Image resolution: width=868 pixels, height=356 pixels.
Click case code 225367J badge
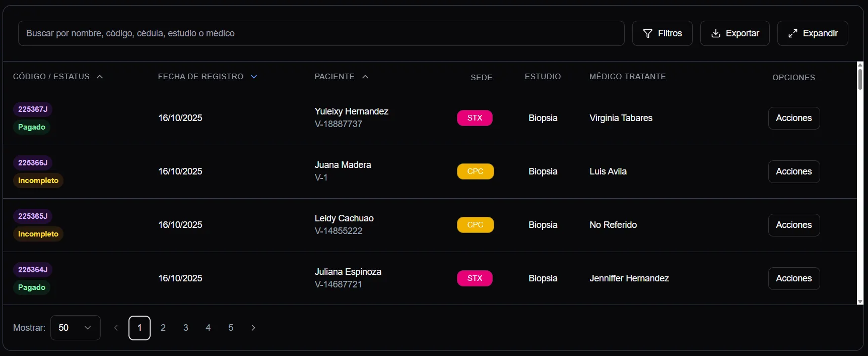tap(33, 109)
